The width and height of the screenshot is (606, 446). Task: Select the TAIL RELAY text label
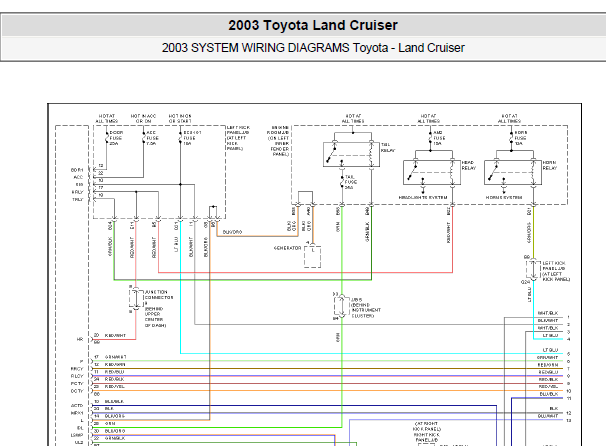coord(388,147)
